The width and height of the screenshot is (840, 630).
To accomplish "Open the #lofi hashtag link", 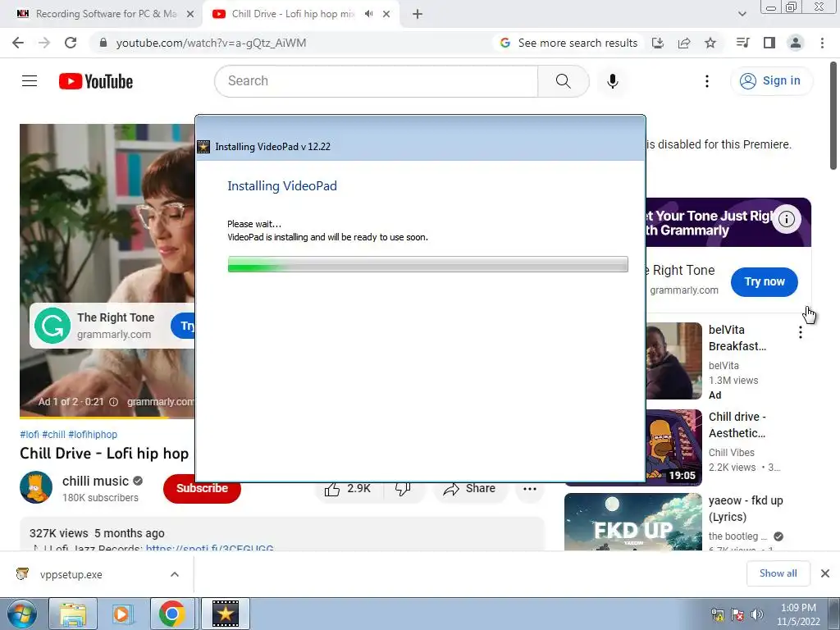I will (x=30, y=435).
